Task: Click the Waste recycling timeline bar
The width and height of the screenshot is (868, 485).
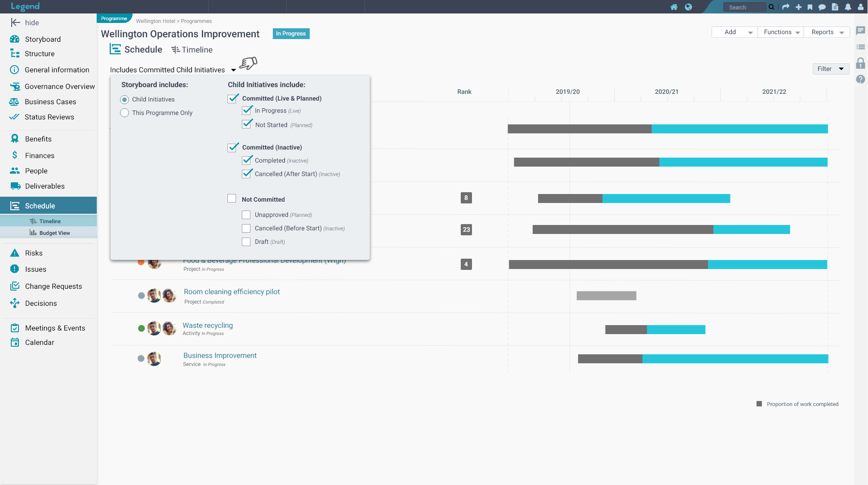Action: click(x=655, y=330)
